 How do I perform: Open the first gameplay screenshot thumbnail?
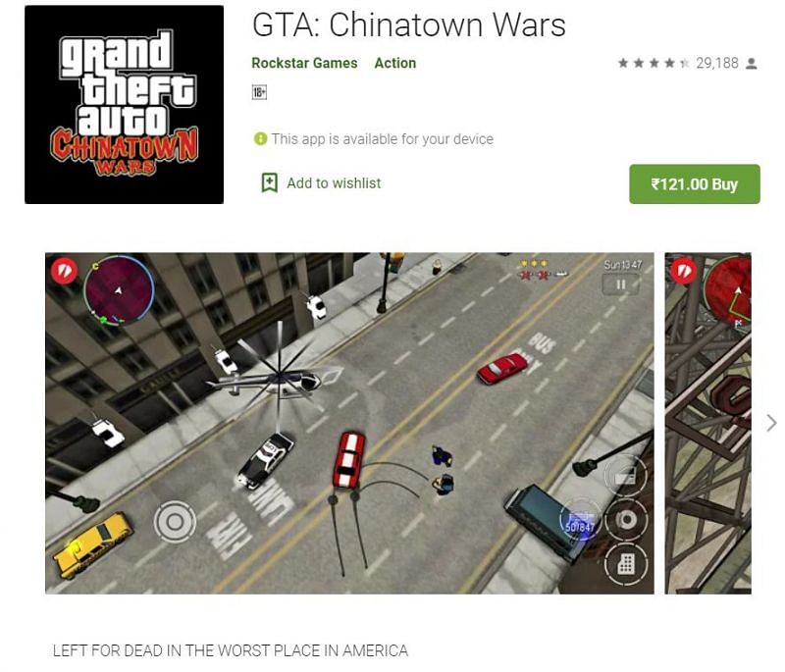pyautogui.click(x=349, y=424)
